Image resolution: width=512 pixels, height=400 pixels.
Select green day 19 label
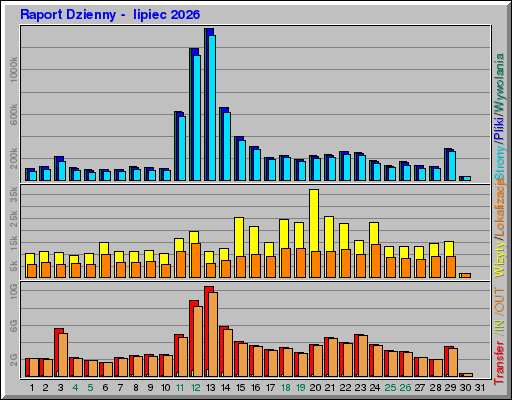301,388
